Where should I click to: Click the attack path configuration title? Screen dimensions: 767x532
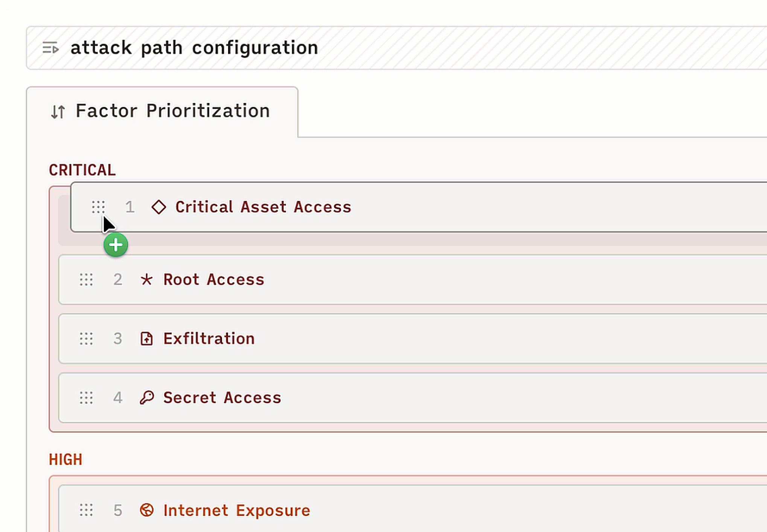[x=194, y=48]
